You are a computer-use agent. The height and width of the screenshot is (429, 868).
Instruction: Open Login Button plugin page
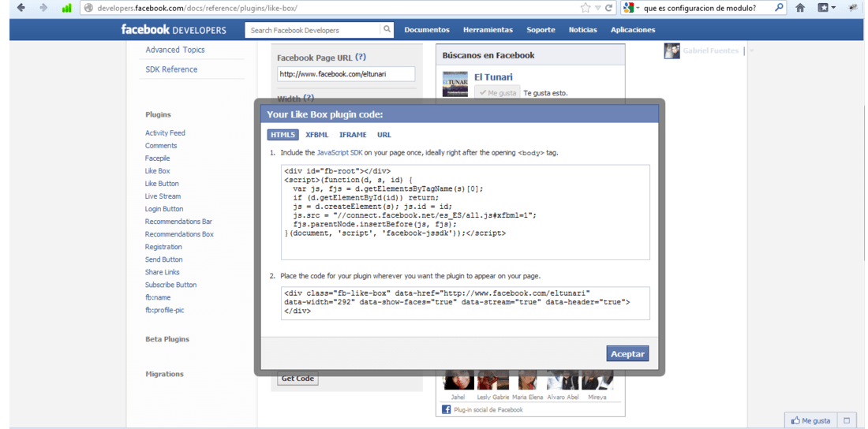[x=164, y=209]
